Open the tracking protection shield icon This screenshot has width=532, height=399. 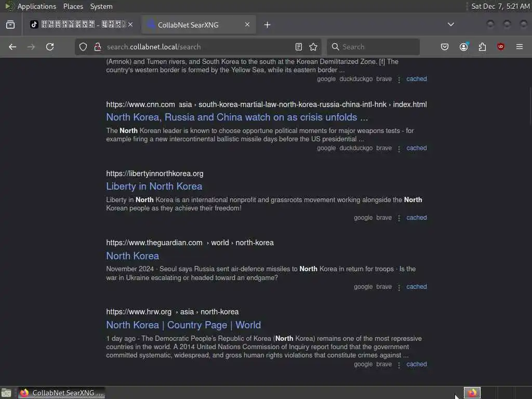click(x=83, y=47)
